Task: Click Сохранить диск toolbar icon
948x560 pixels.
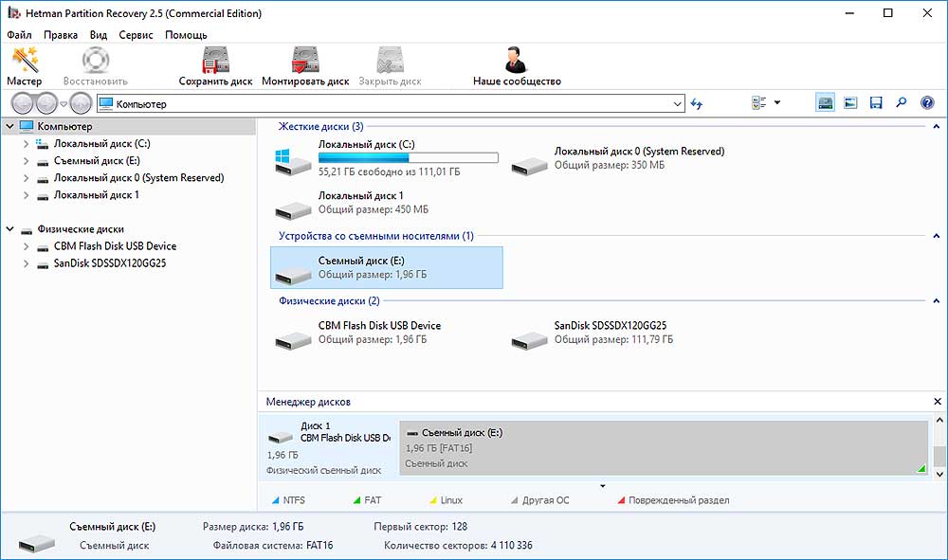Action: (x=215, y=65)
